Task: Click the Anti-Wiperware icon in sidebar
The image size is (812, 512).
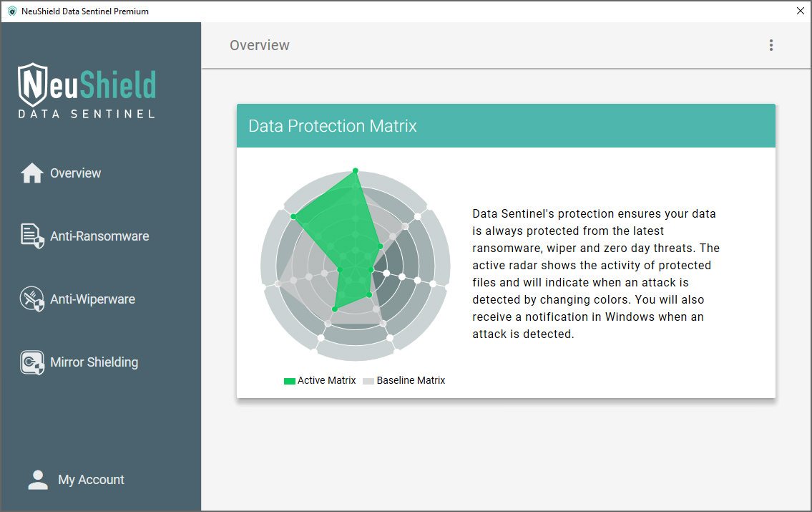Action: 32,299
